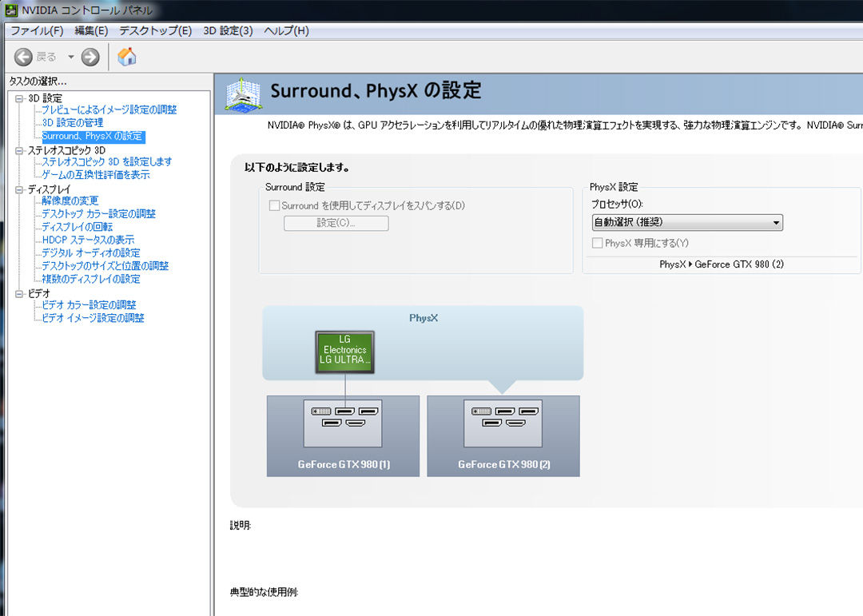Open the PhysX プロセッサ dropdown

pos(687,222)
